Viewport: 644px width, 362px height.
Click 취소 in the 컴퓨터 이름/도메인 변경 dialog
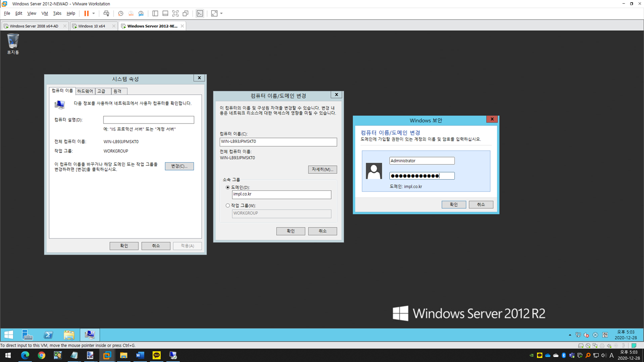point(322,231)
